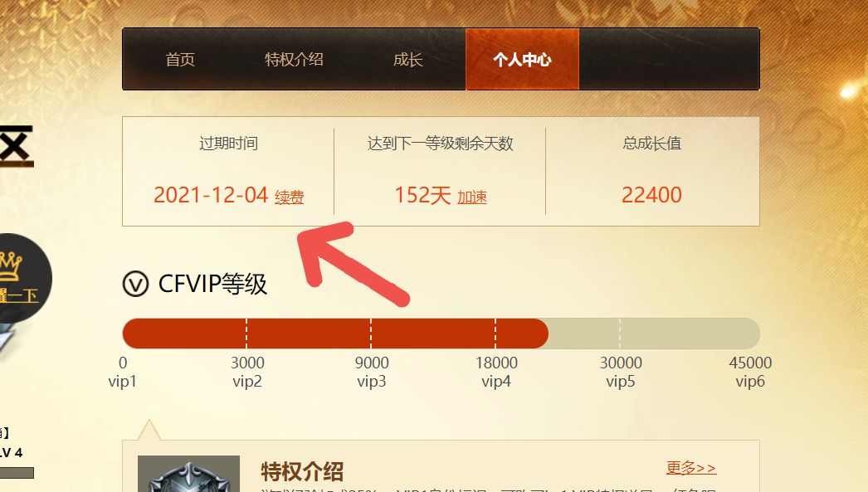The width and height of the screenshot is (868, 492).
Task: Click the circled V icon beside CFVIP等级
Action: click(x=135, y=284)
